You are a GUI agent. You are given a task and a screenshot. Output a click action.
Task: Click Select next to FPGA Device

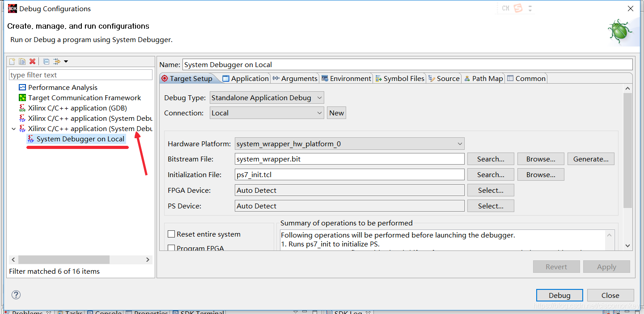[x=491, y=190]
